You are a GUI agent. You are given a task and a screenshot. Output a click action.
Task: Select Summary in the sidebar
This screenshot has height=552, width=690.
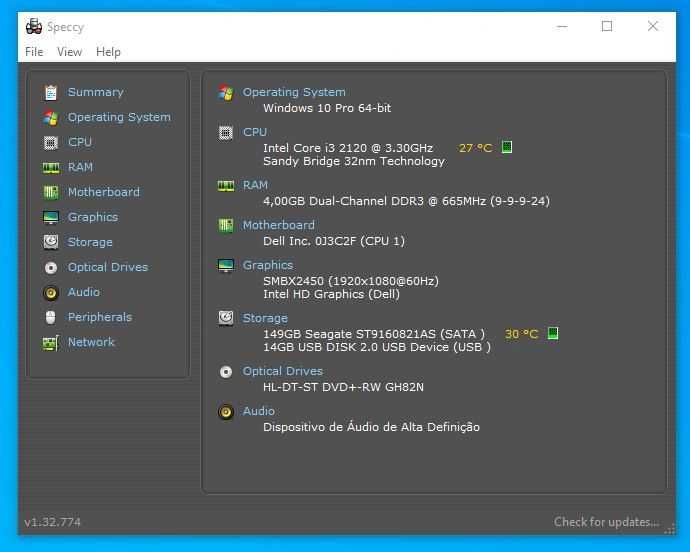(95, 92)
